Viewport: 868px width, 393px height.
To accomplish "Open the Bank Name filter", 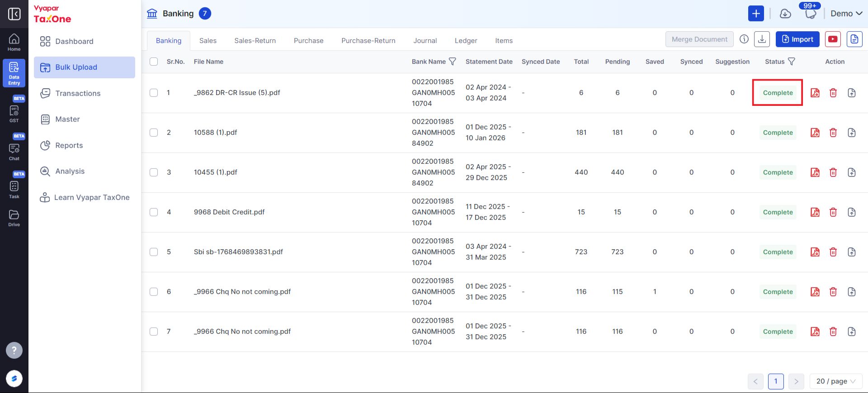I will coord(452,62).
